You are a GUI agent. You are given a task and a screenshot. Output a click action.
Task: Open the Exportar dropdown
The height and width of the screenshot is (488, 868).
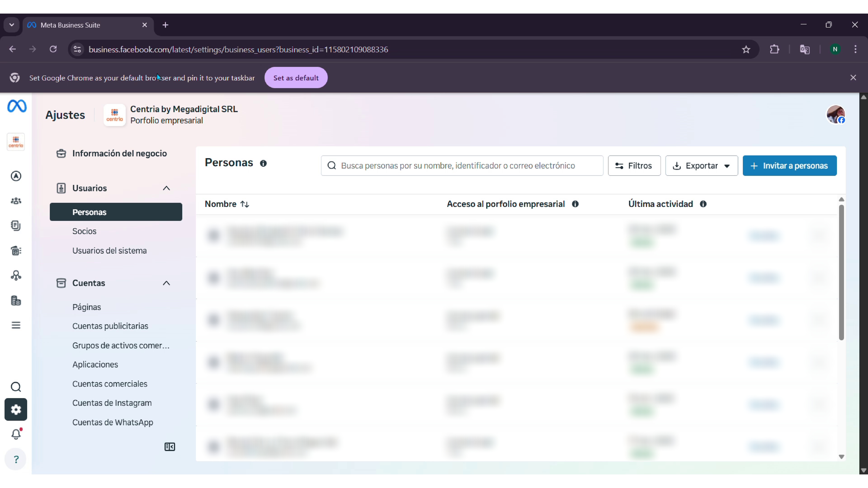pos(701,166)
